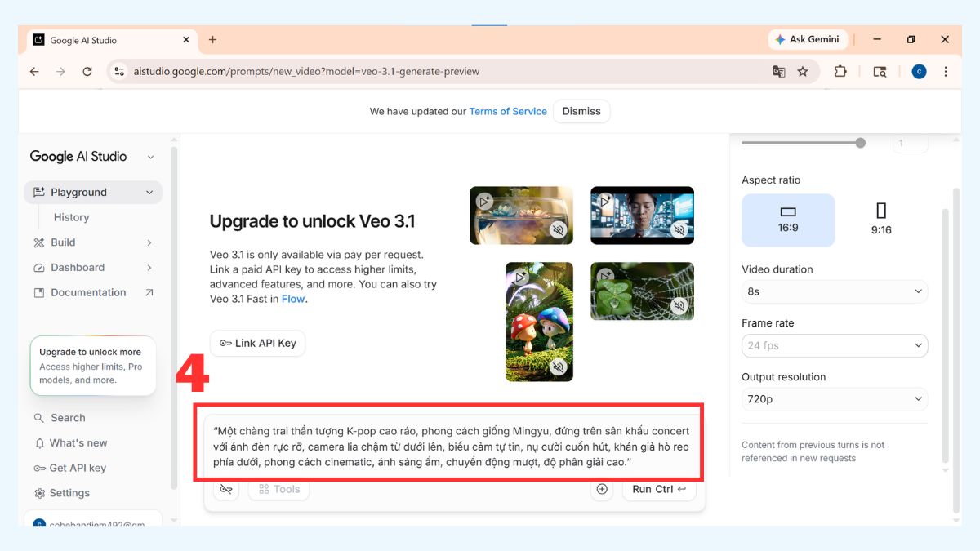This screenshot has height=551, width=980.
Task: Open the Flow link
Action: click(293, 299)
